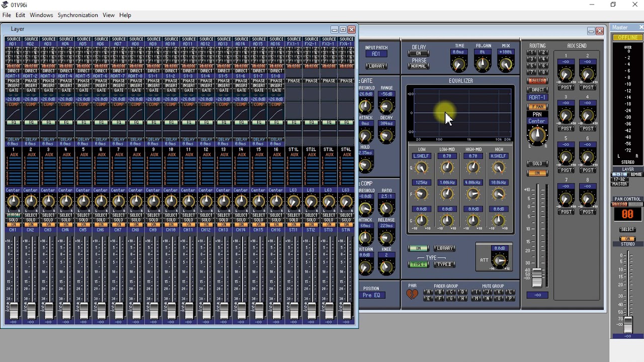Open CH9 S1-1 direct out selector

153,76
